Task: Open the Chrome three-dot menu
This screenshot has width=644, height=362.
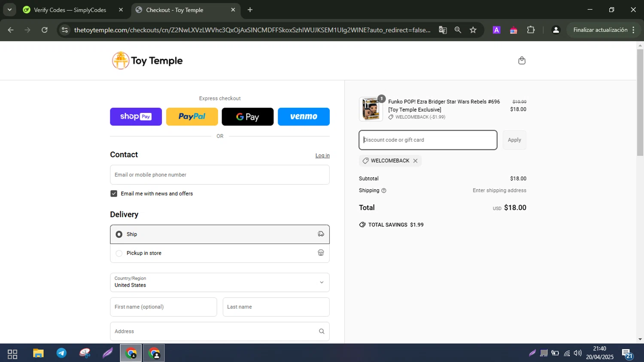Action: coord(634,30)
